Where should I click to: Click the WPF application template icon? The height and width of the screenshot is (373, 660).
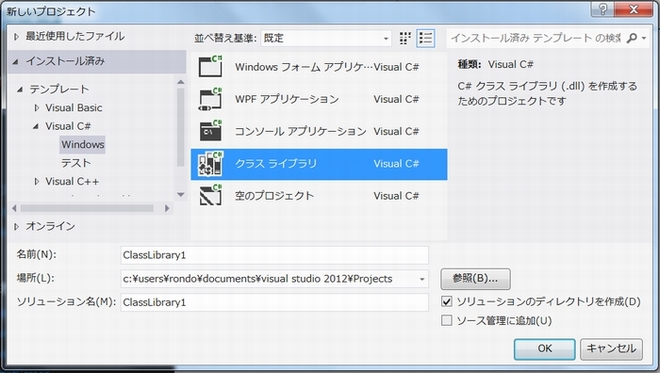[210, 99]
